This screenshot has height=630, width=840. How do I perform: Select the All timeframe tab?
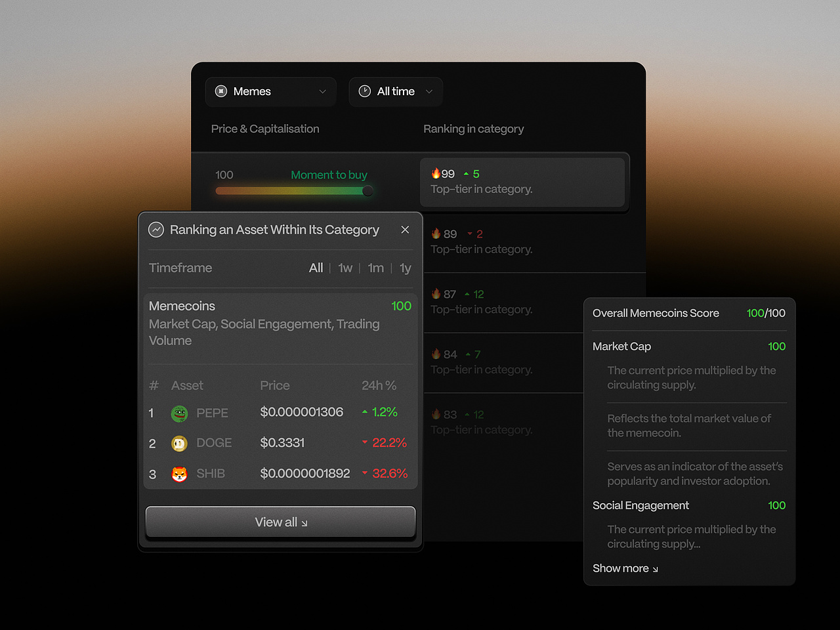[316, 268]
